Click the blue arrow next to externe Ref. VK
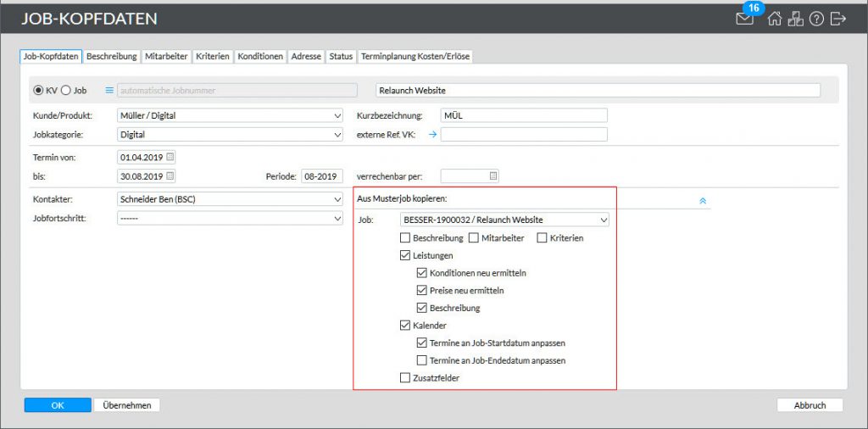 click(x=431, y=134)
